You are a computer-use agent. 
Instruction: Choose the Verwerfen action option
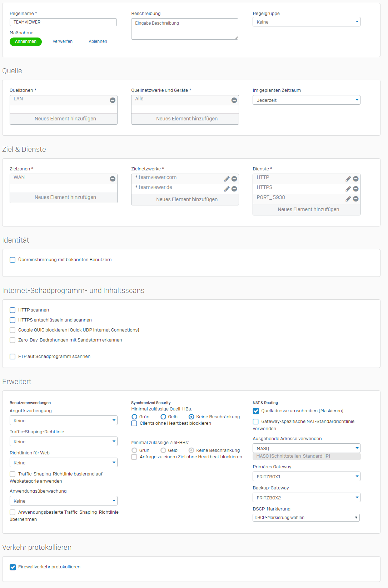tap(63, 41)
